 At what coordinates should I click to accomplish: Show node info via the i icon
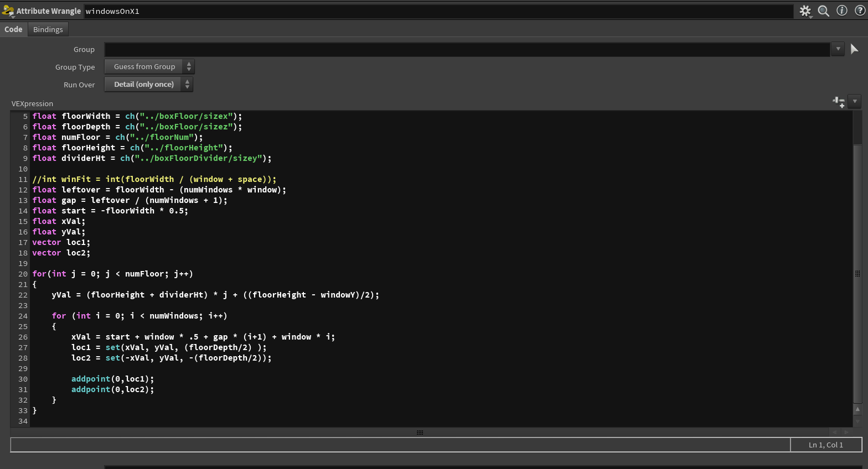coord(842,11)
